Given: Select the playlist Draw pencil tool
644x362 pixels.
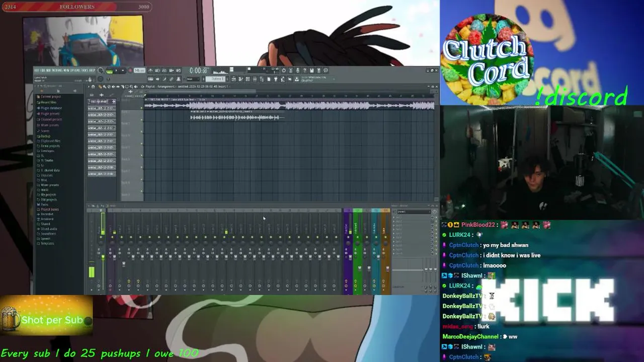Looking at the screenshot, I should pos(100,86).
